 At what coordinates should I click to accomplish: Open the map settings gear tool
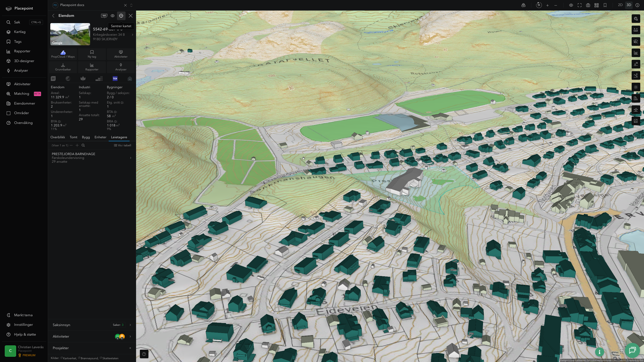(636, 121)
